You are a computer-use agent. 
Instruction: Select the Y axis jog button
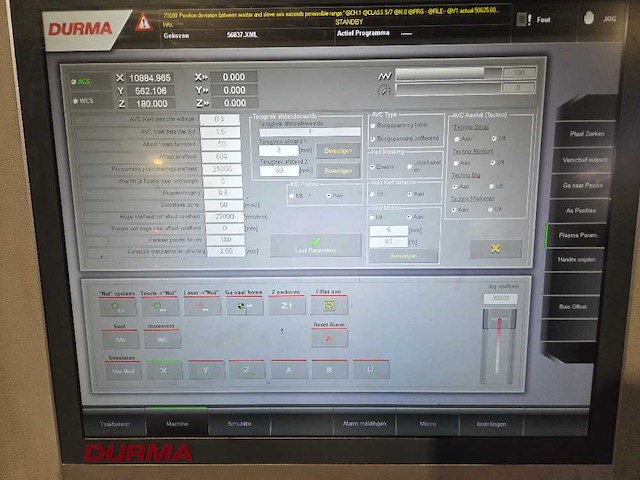(x=206, y=370)
